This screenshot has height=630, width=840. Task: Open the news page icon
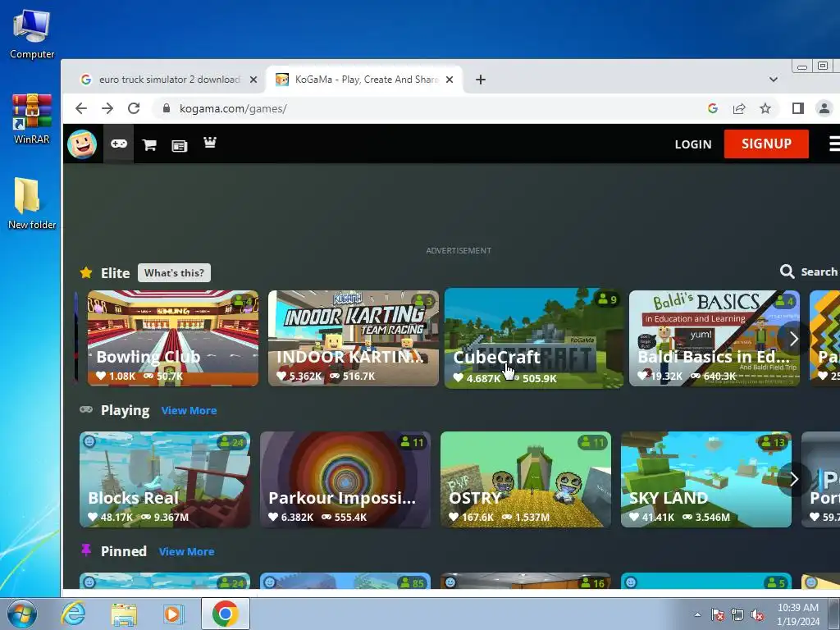(x=179, y=146)
